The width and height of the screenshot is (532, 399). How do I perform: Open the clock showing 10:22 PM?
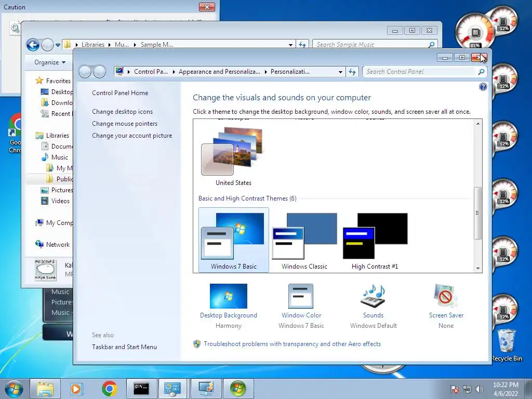click(506, 389)
